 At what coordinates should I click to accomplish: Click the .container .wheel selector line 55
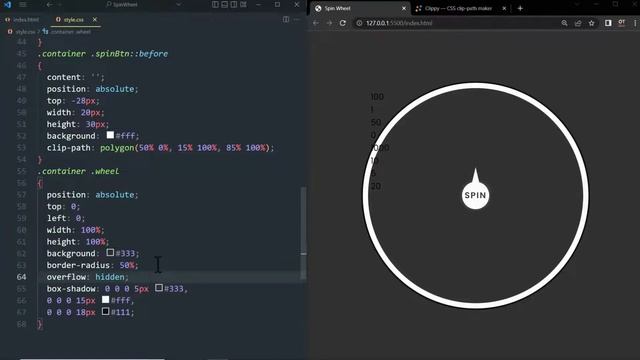(79, 171)
